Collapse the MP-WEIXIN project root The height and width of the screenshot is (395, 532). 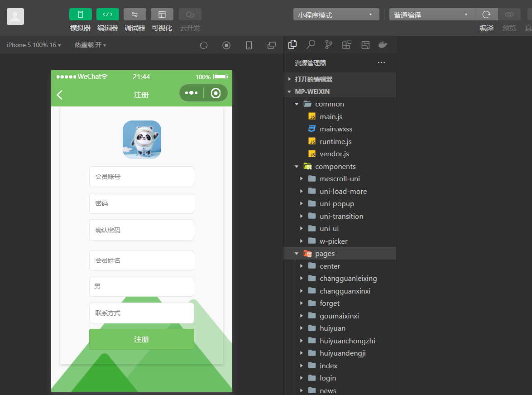[x=340, y=92]
